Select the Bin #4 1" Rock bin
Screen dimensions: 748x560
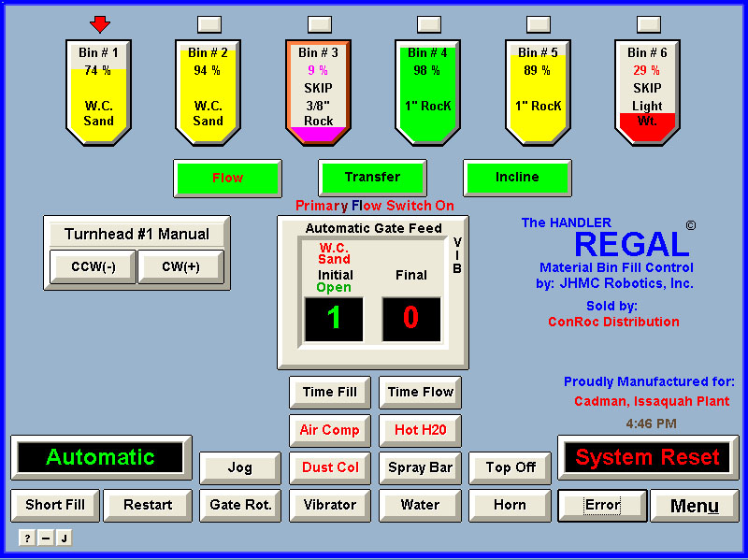(428, 92)
